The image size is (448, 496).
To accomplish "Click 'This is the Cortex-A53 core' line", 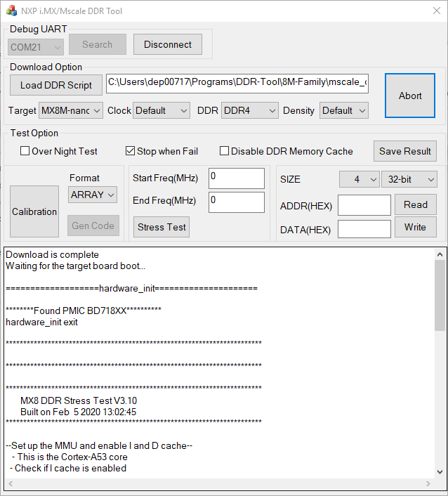I will [70, 457].
